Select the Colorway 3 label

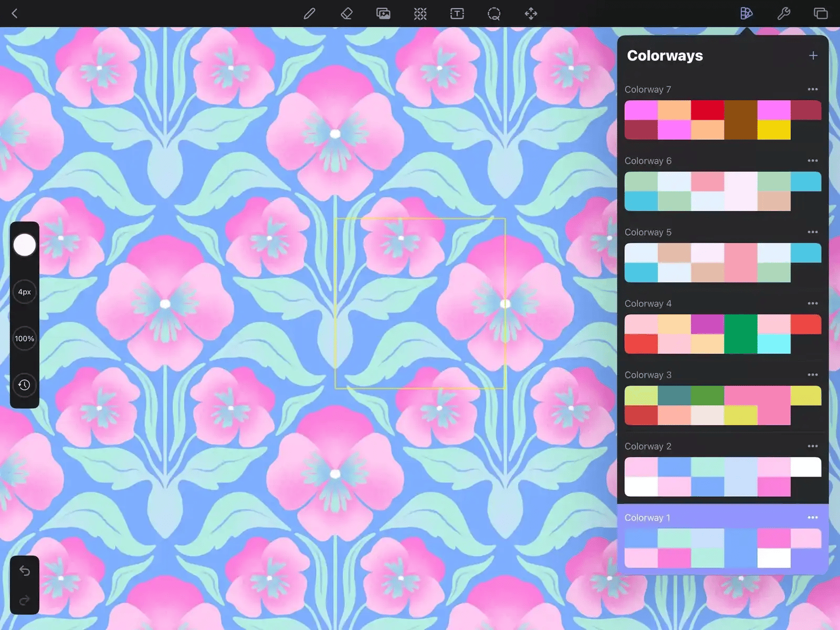(x=648, y=375)
